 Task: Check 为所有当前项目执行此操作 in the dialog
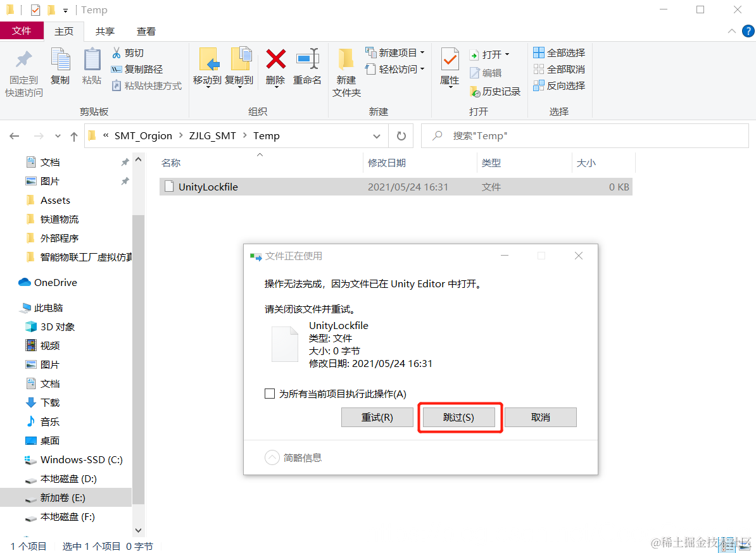click(x=269, y=393)
